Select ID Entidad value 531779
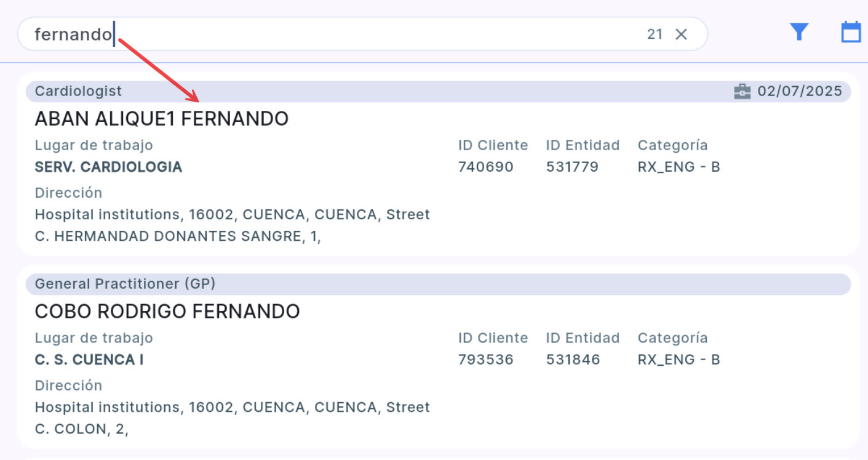Viewport: 868px width, 460px height. click(572, 167)
